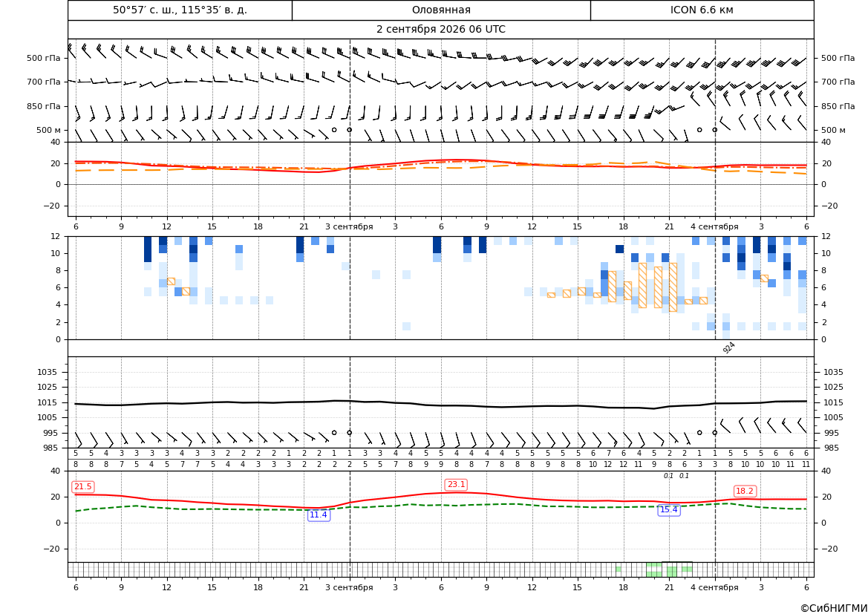This screenshot has height=614, width=868.
Task: Click the rotated 924 pressure annotation
Action: pyautogui.click(x=729, y=347)
